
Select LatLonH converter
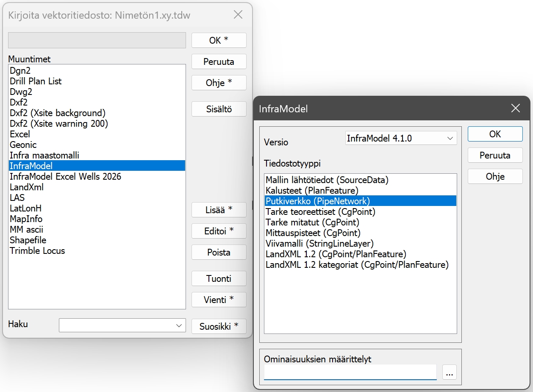click(97, 208)
